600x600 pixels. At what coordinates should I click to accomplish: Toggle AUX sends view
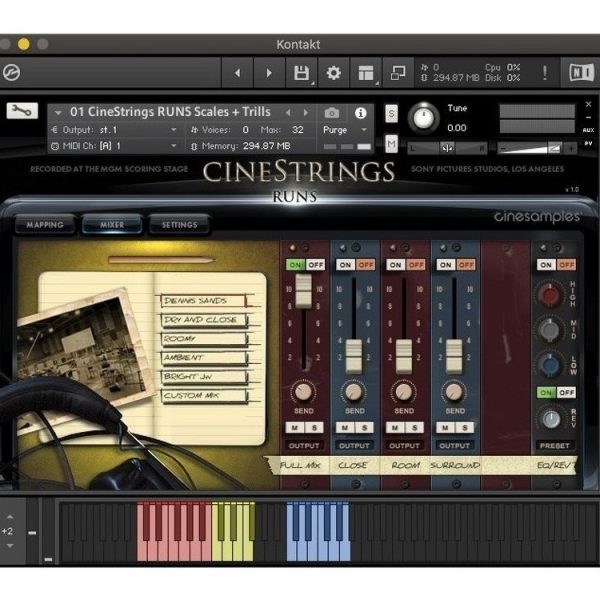pyautogui.click(x=589, y=130)
